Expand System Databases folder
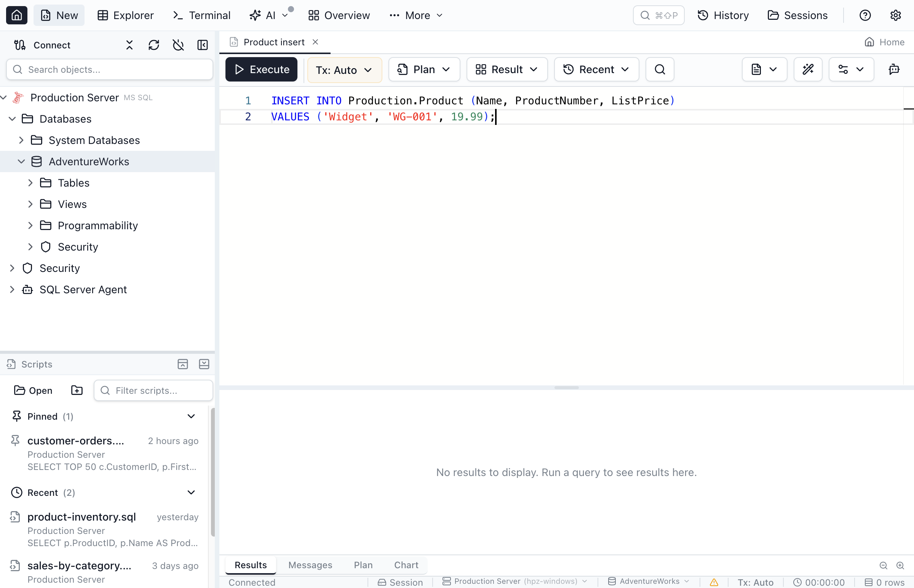914x588 pixels. [x=21, y=141]
